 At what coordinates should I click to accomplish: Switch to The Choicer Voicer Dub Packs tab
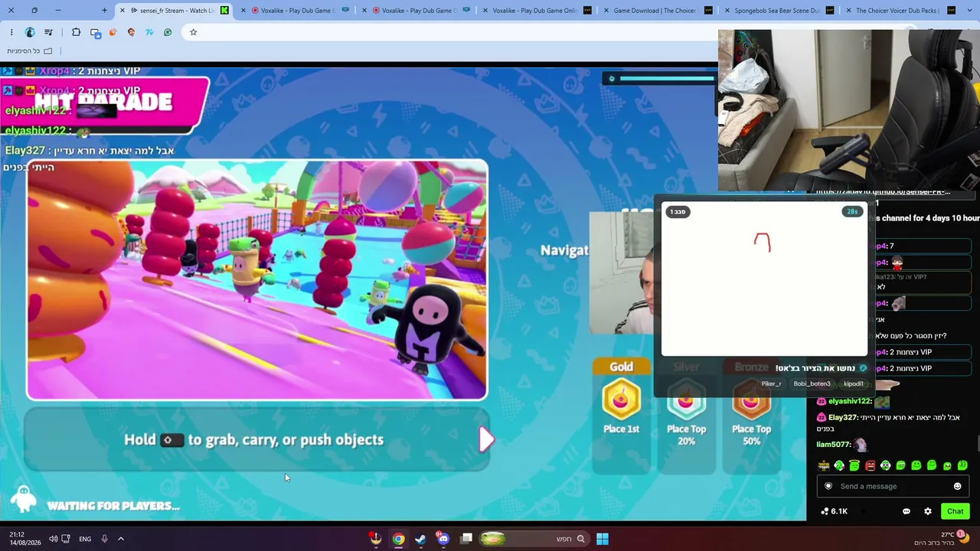pos(900,11)
